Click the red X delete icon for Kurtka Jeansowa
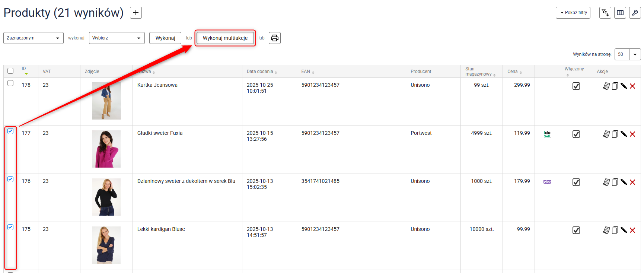Image resolution: width=644 pixels, height=273 pixels. coord(632,86)
